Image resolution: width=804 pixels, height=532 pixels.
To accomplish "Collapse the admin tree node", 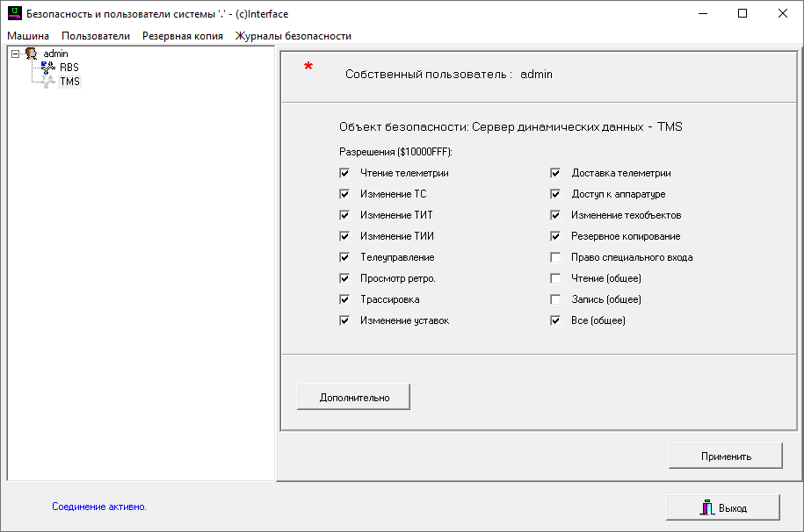I will [x=16, y=54].
